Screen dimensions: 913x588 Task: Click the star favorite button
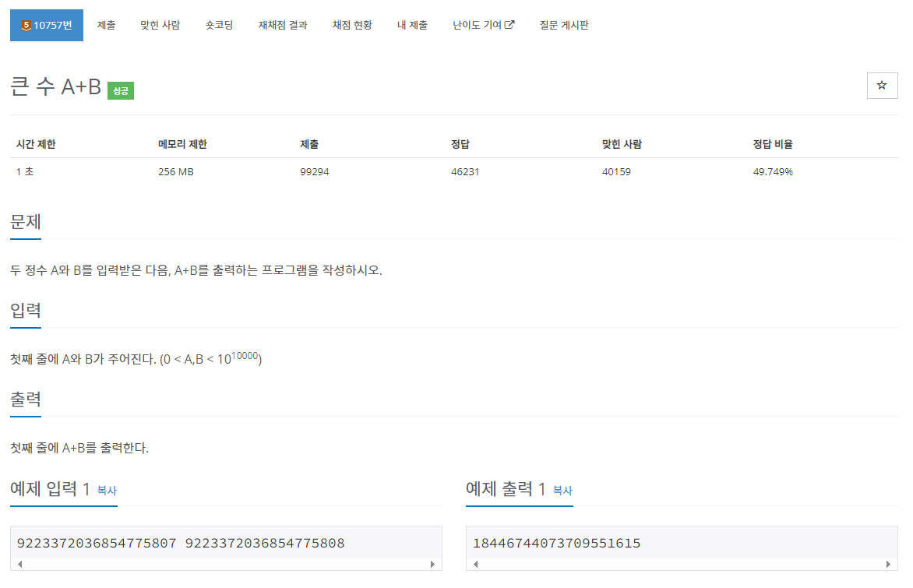click(882, 86)
